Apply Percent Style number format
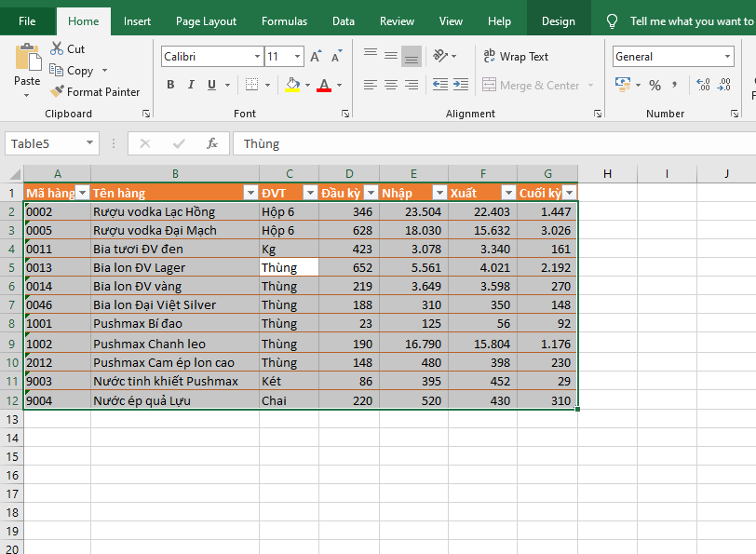Image resolution: width=756 pixels, height=554 pixels. pos(655,85)
